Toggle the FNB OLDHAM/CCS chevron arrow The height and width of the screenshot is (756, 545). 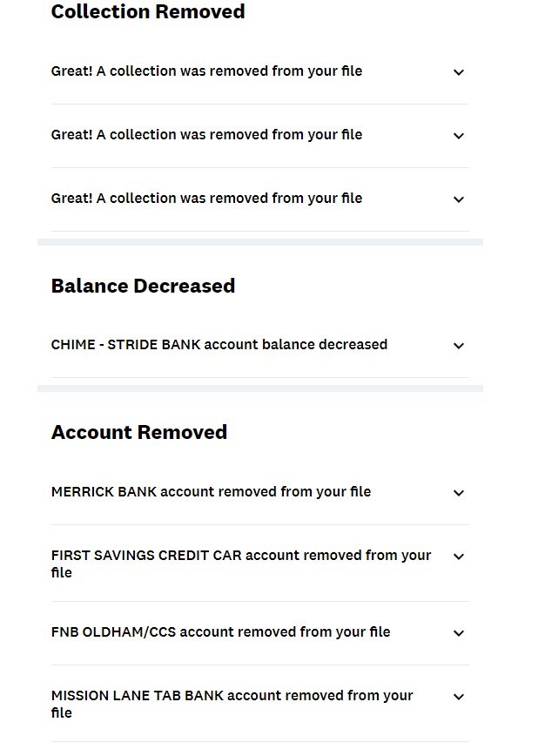[459, 633]
